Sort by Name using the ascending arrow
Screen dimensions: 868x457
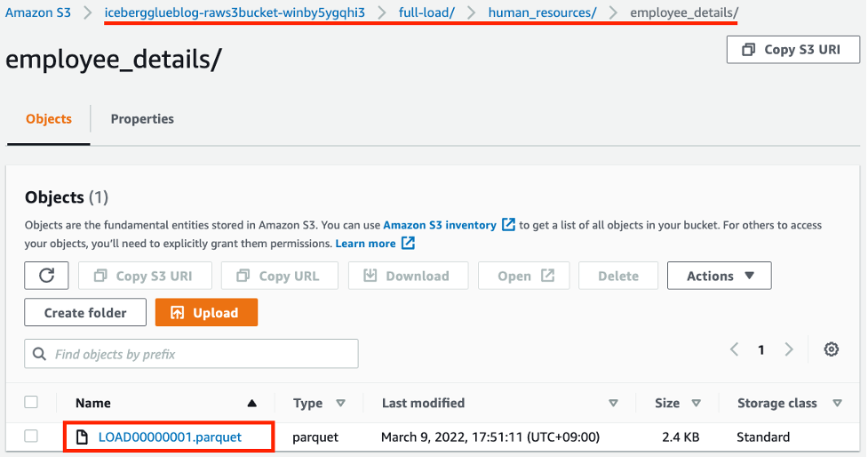click(x=252, y=404)
